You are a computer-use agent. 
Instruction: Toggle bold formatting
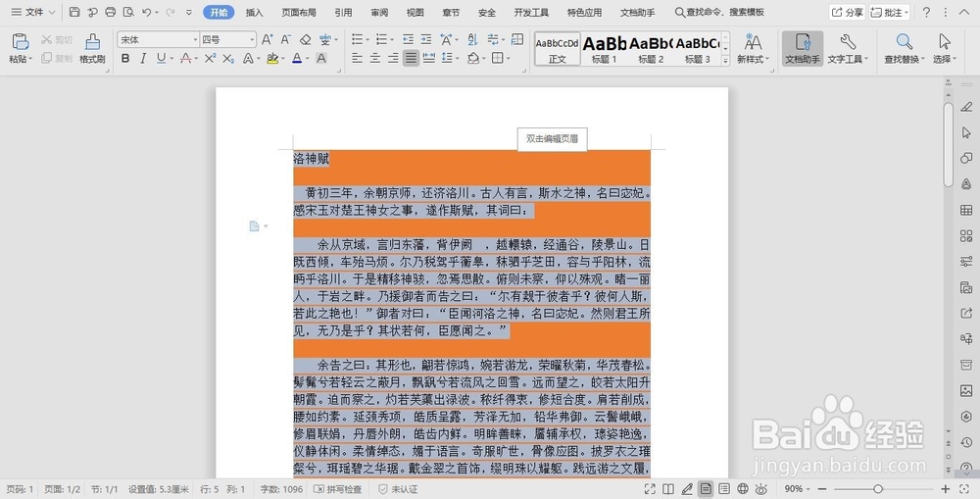tap(125, 58)
